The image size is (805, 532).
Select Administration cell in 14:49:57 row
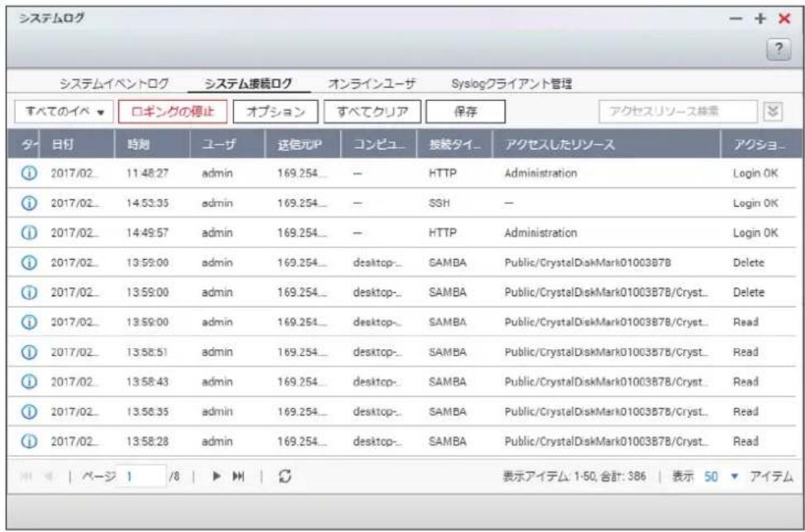540,233
